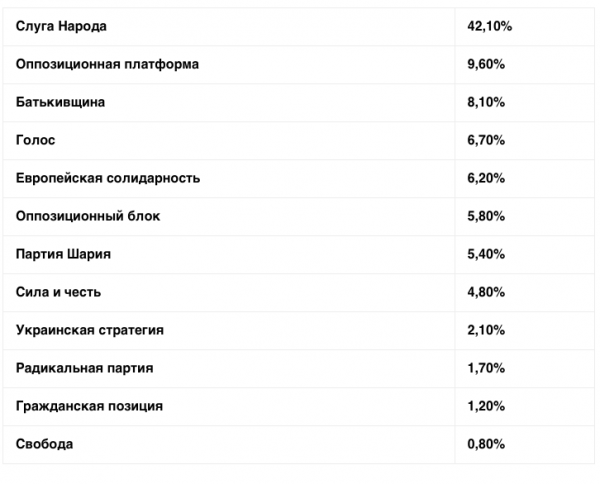Click the 'Голос' party name

tap(36, 140)
